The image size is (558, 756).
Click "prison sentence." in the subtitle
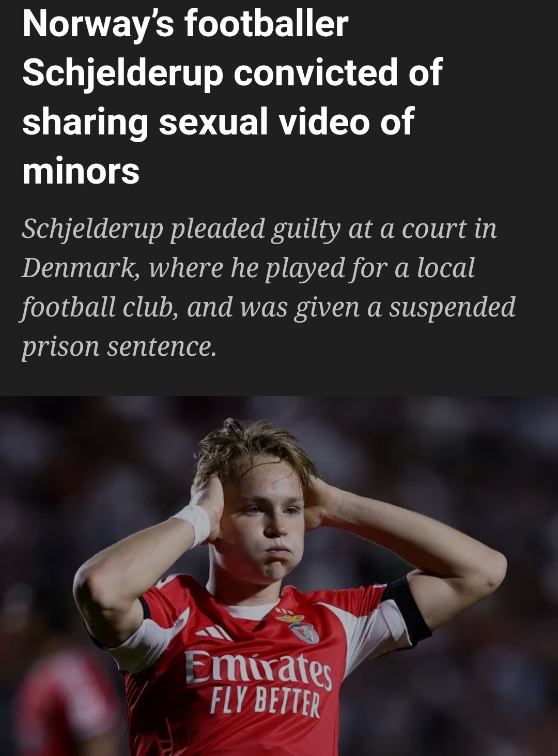pos(118,346)
